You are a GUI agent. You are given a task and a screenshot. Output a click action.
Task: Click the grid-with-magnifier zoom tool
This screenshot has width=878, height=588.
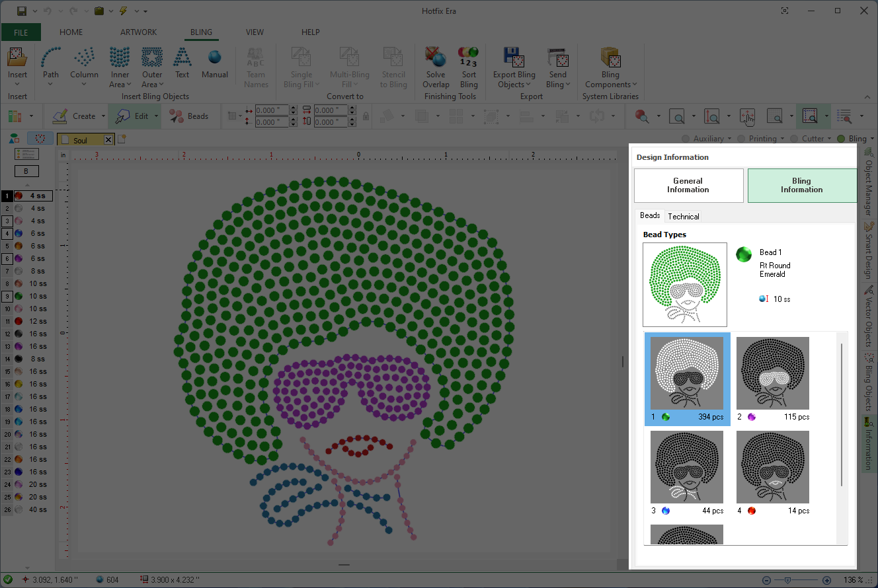click(775, 116)
